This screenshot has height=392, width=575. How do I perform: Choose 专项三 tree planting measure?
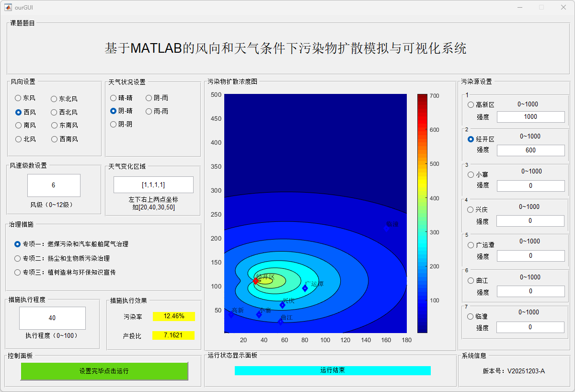[18, 272]
